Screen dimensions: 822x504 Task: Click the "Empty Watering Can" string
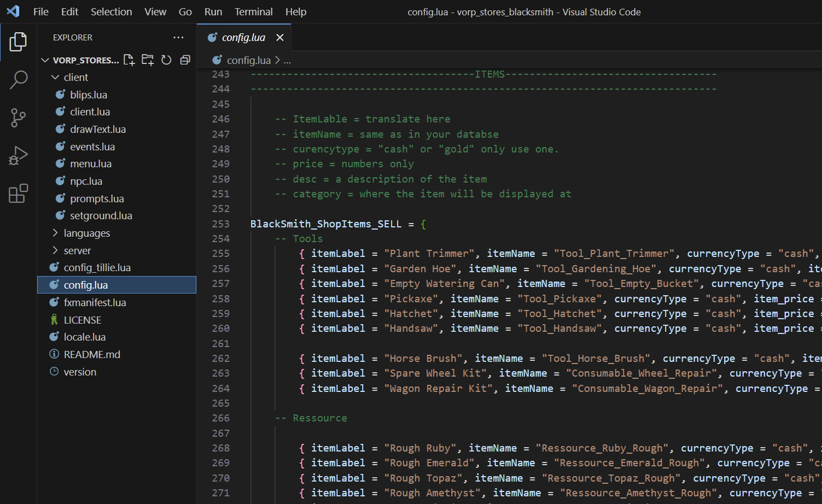pyautogui.click(x=445, y=283)
